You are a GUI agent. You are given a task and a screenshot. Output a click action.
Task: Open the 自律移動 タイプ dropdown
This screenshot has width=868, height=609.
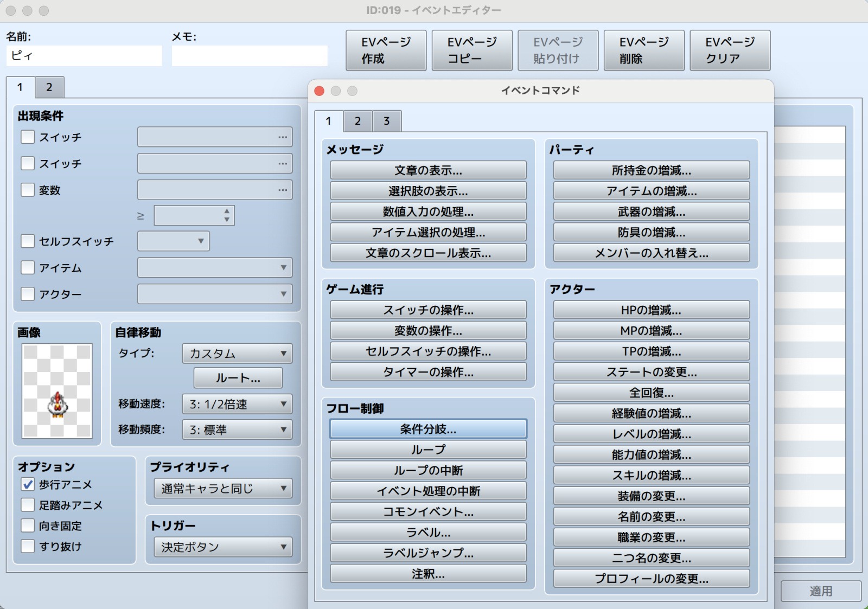pos(237,354)
